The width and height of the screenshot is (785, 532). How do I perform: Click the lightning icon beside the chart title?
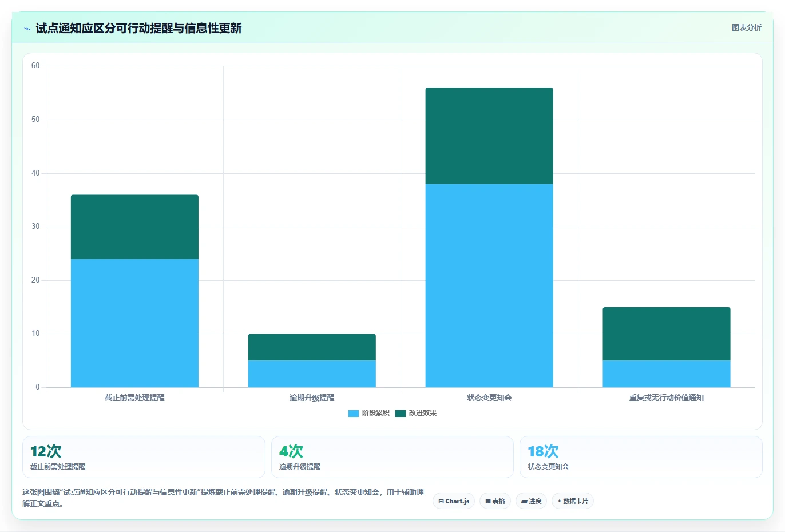27,29
